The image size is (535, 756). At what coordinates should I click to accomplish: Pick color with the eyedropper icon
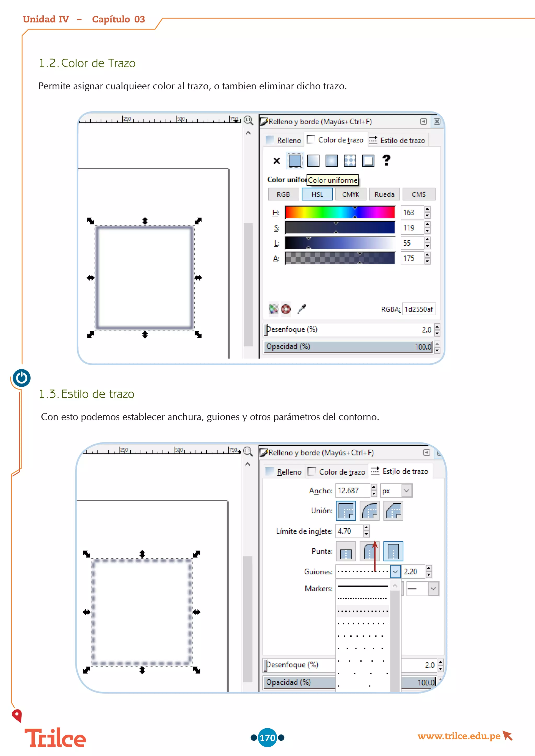point(301,309)
